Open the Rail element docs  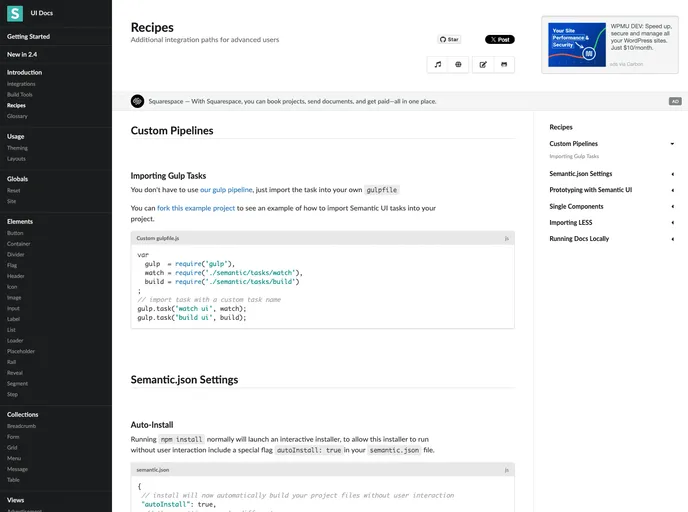[x=11, y=362]
